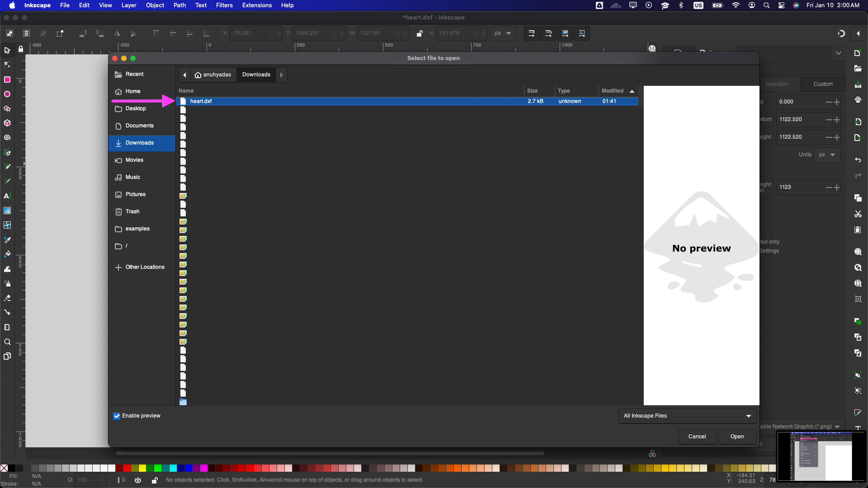
Task: Pick the red swatch in palette
Action: 127,468
